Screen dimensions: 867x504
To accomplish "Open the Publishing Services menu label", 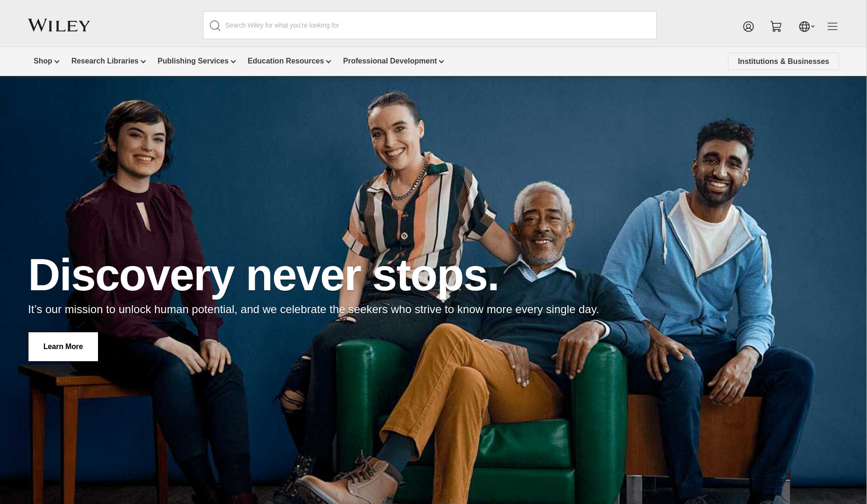I will (x=193, y=61).
